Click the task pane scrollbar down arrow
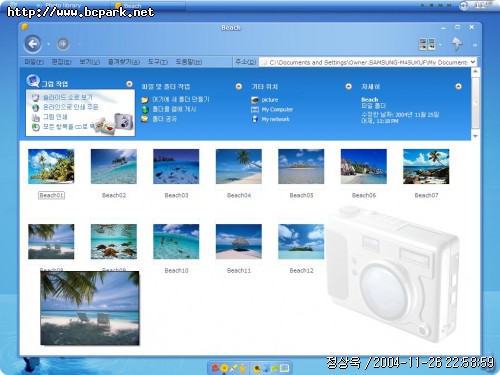The width and height of the screenshot is (500, 375). [x=475, y=136]
